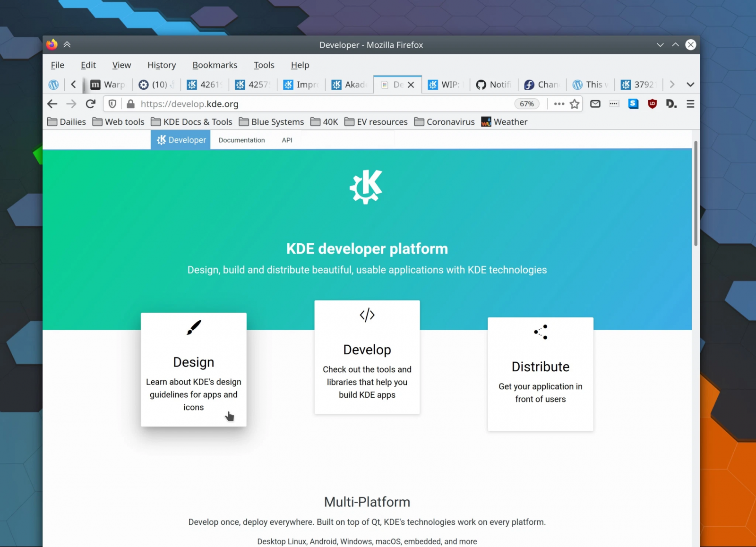Switch to the 'This' WordPress tab
Viewport: 756px width, 547px height.
[590, 85]
